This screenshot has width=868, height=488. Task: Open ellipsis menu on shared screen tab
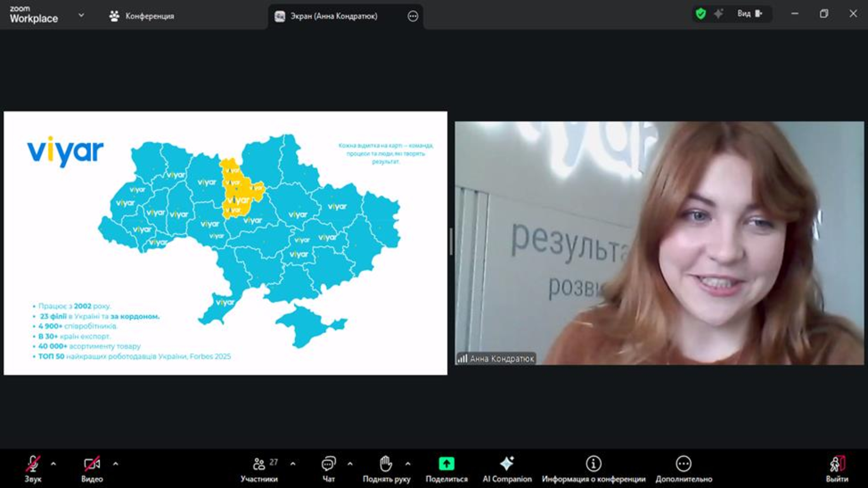413,16
